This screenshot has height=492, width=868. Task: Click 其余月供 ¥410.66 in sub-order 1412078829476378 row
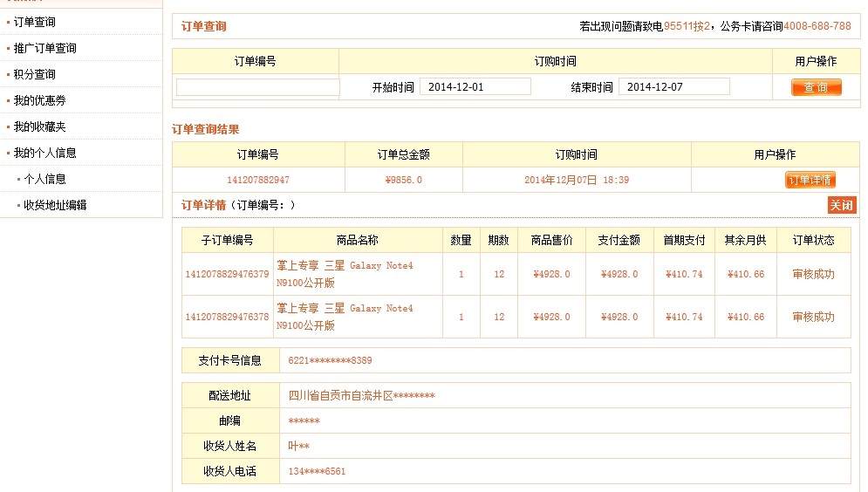[x=746, y=318]
